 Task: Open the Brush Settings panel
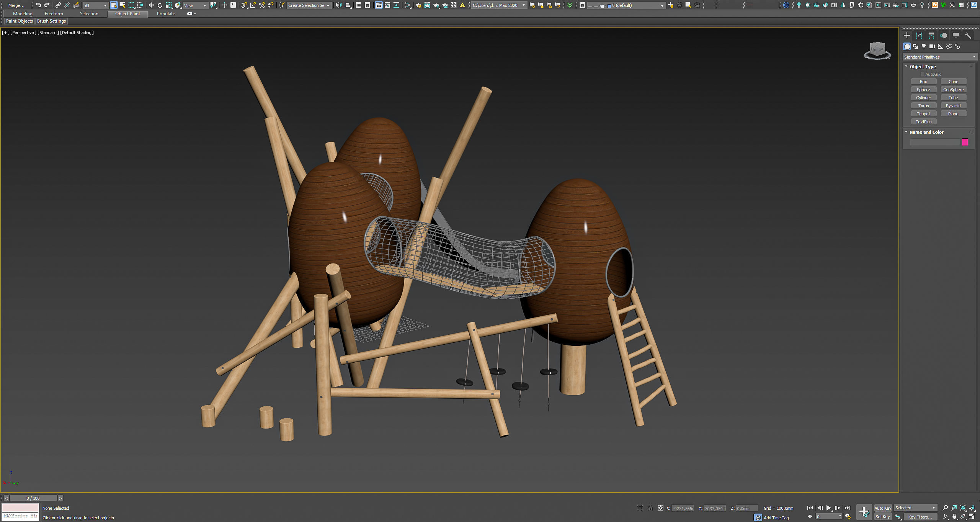51,21
